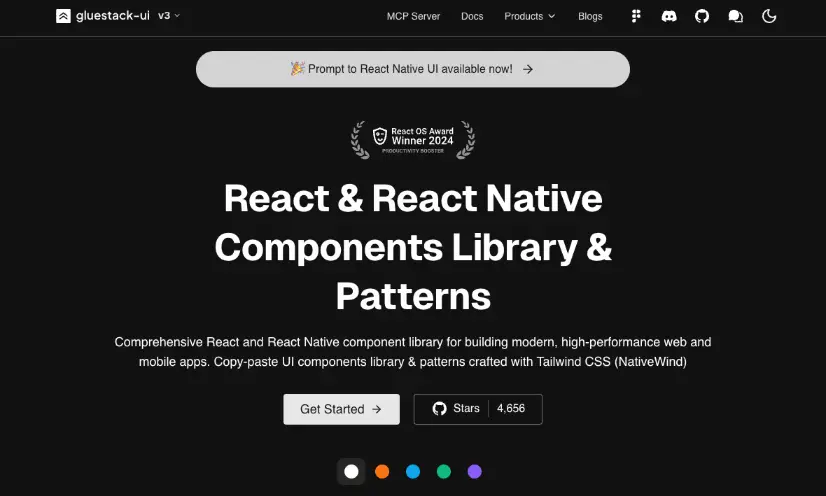Image resolution: width=826 pixels, height=496 pixels.
Task: Click the party popper emoji in banner
Action: click(x=297, y=68)
